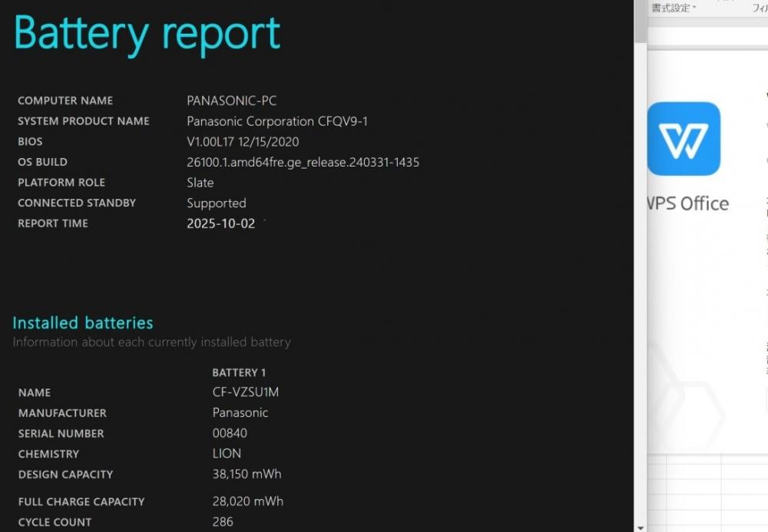The width and height of the screenshot is (768, 532).
Task: Select the 'PANASONIC-PC' computer name value
Action: [232, 101]
